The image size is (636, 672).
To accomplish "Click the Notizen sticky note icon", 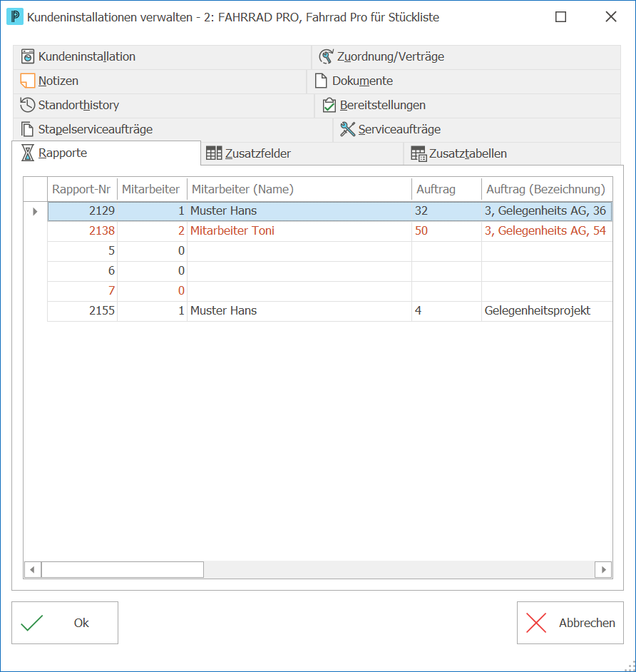I will (x=28, y=81).
